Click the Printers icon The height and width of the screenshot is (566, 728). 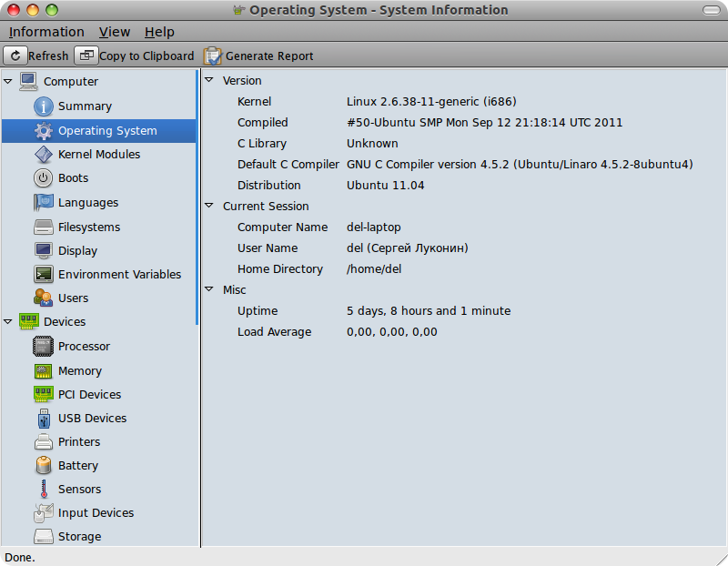43,442
